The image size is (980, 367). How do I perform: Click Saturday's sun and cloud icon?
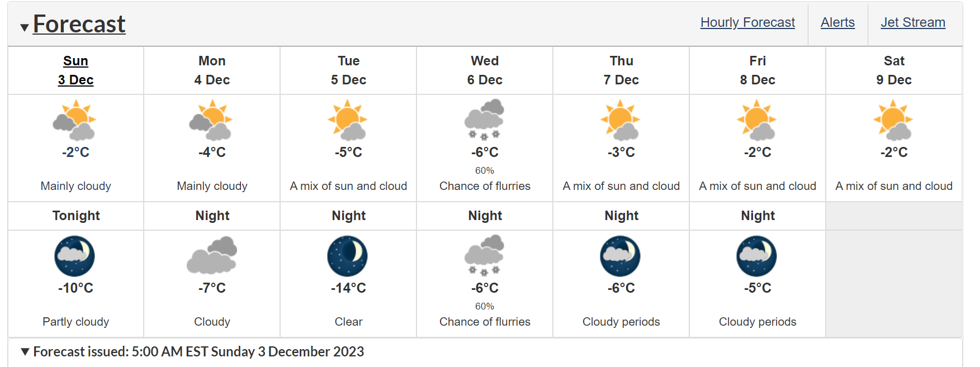click(893, 120)
